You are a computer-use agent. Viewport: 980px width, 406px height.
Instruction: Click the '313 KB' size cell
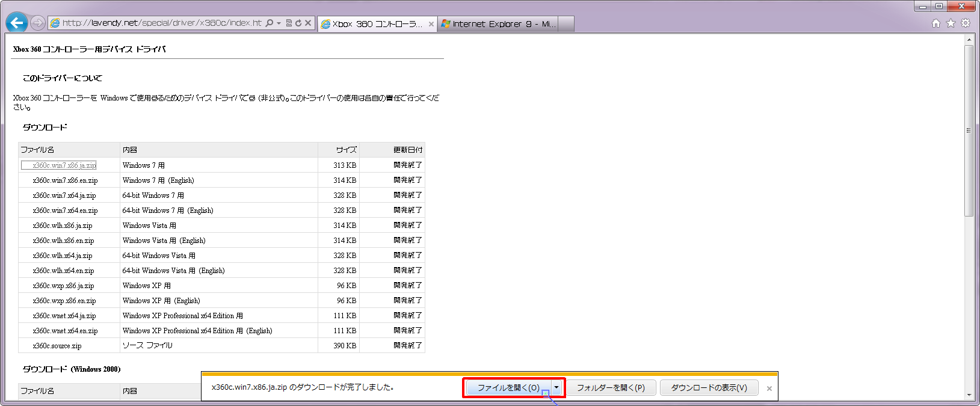pyautogui.click(x=339, y=165)
